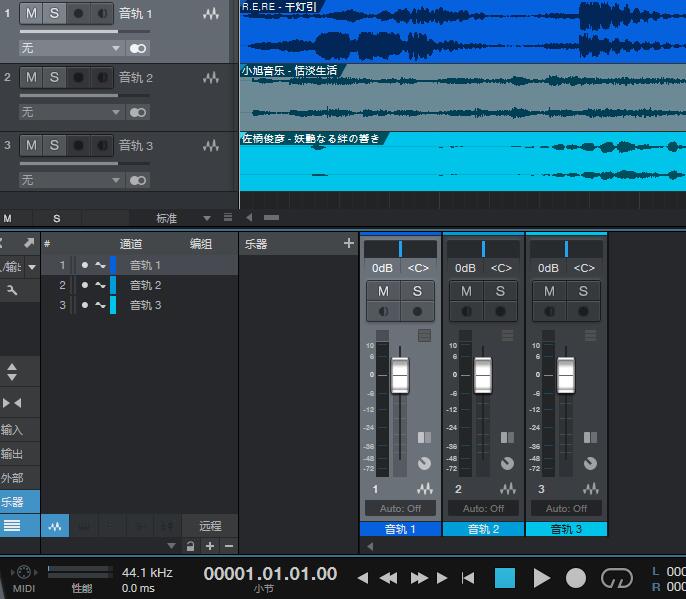
Task: Select 音轨 1 row in channel list
Action: tap(140, 265)
